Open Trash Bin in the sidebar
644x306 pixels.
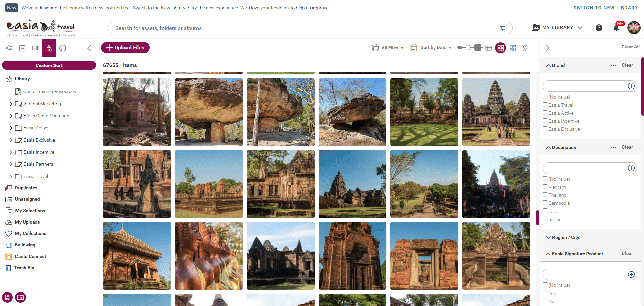point(24,268)
